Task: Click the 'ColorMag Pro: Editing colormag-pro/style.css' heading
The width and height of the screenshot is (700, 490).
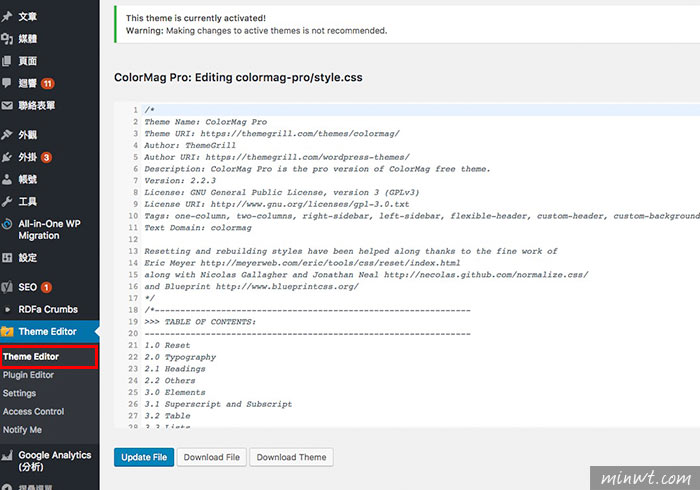Action: 238,78
